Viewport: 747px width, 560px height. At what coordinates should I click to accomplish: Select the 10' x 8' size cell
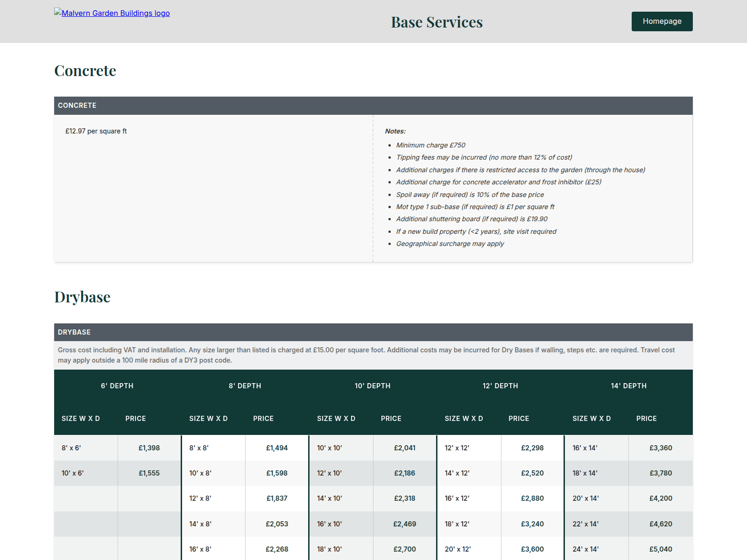click(213, 473)
